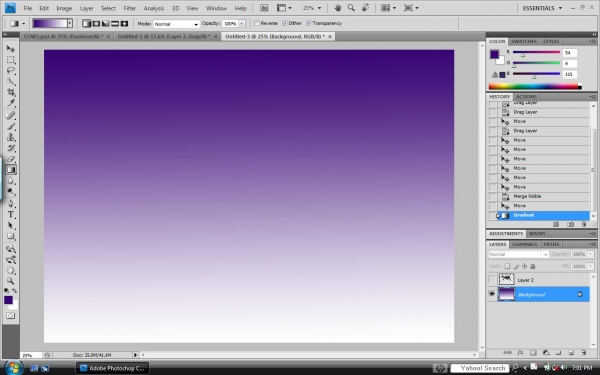This screenshot has width=600, height=375.
Task: Select the Dodge tool
Action: click(11, 191)
